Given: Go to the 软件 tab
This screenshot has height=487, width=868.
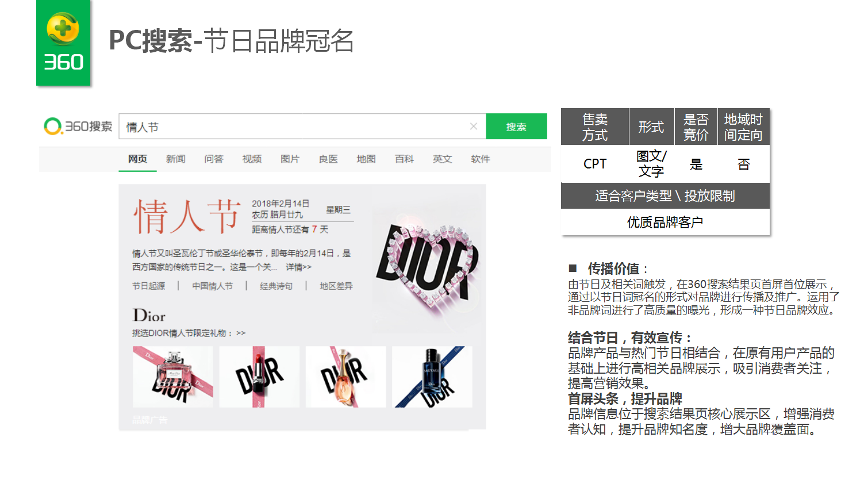Looking at the screenshot, I should (x=481, y=159).
